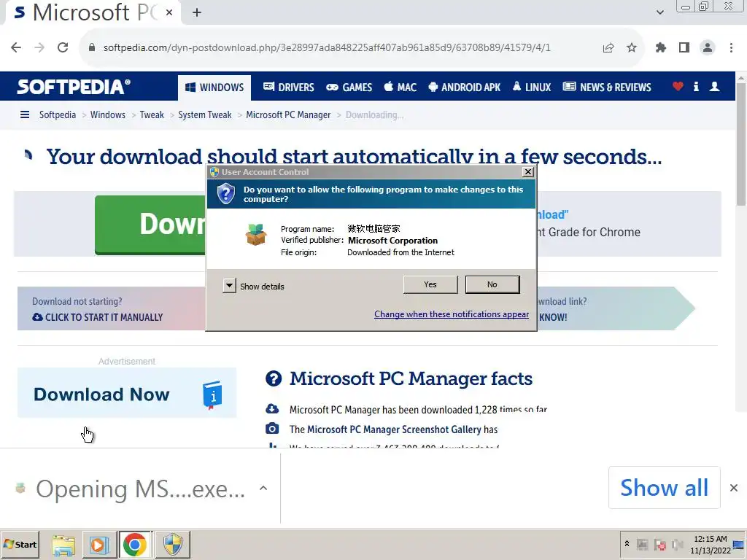Open System Tweak breadcrumb link
This screenshot has width=747, height=560.
coord(205,114)
